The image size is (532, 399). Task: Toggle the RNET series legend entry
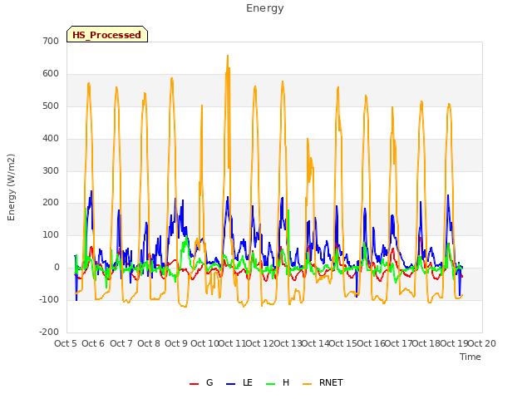pos(323,382)
